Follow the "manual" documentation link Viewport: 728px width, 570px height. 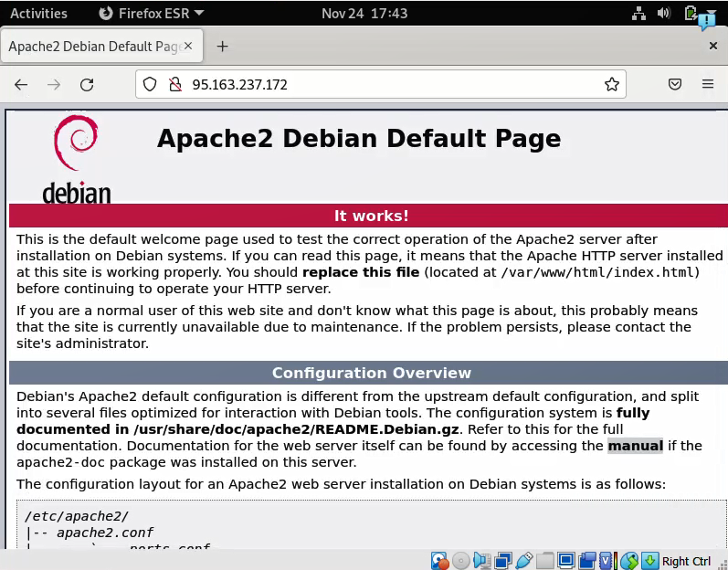[635, 446]
